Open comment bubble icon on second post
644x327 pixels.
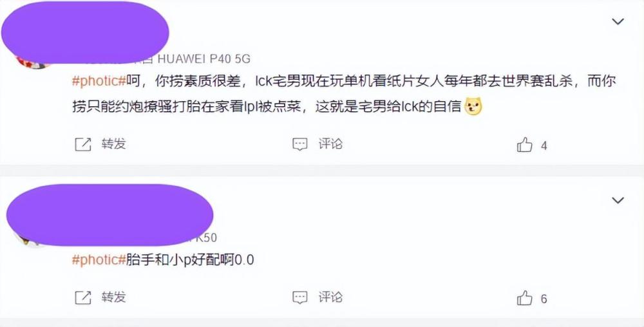point(300,297)
